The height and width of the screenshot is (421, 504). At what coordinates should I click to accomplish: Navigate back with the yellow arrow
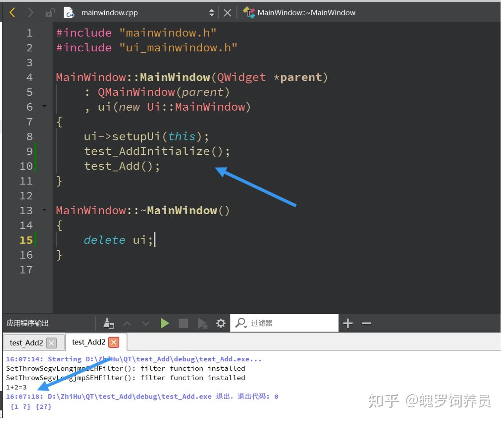12,12
